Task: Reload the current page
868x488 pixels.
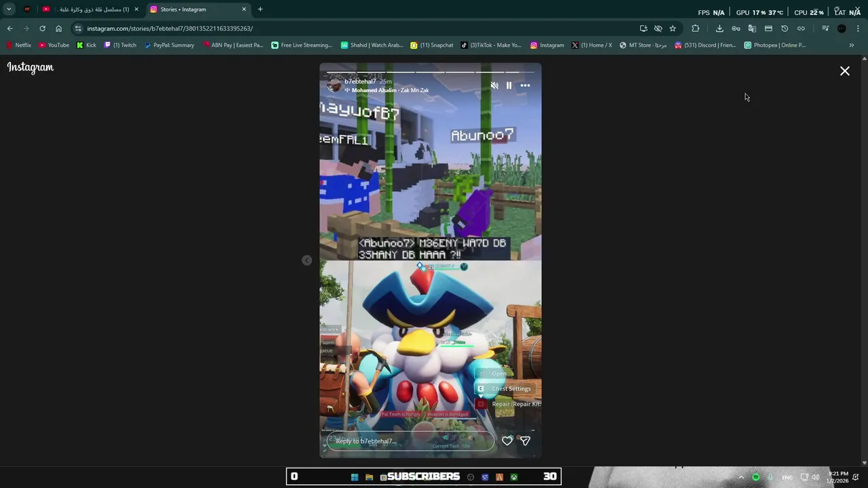Action: (x=42, y=28)
